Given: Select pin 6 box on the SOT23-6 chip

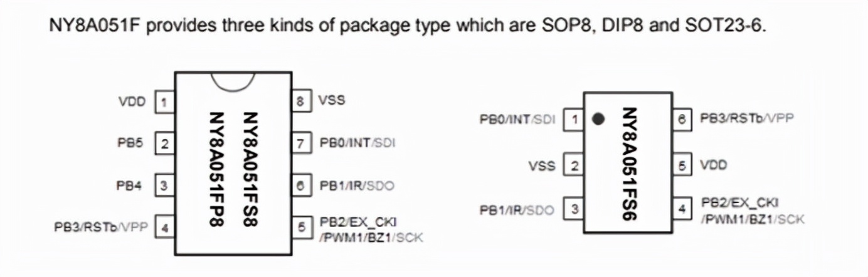Looking at the screenshot, I should (682, 118).
